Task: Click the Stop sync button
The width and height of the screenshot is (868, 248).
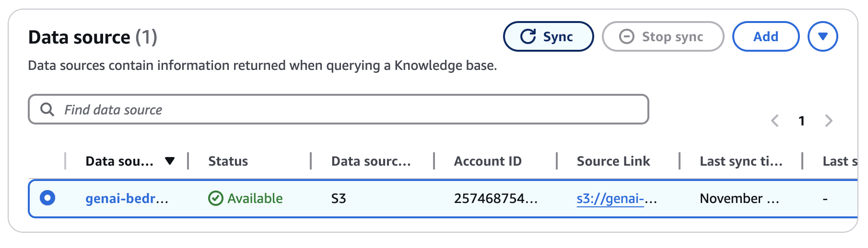Action: (662, 37)
